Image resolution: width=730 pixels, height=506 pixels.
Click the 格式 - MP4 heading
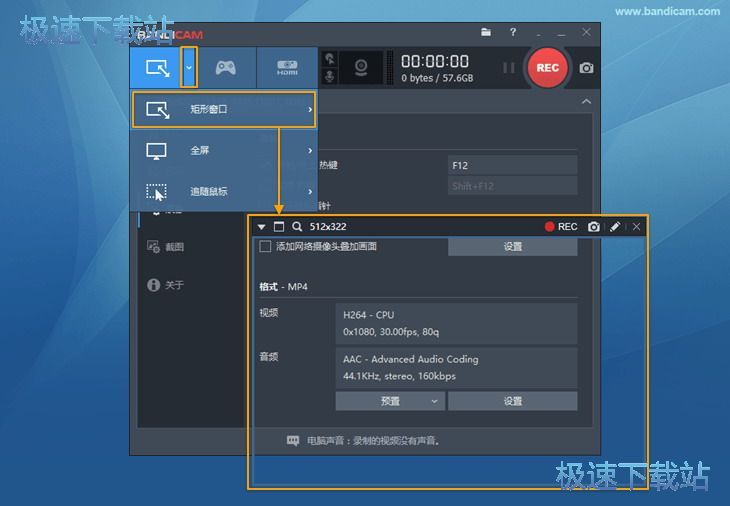coord(284,287)
